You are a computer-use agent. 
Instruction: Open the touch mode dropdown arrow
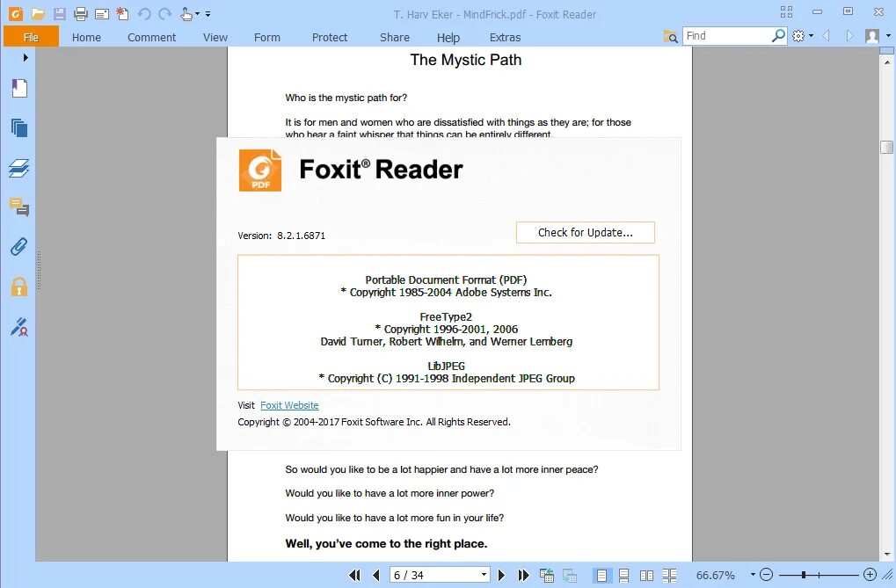click(198, 14)
